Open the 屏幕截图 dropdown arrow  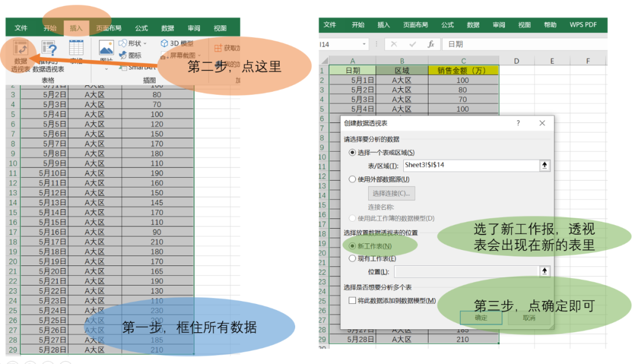(x=199, y=55)
